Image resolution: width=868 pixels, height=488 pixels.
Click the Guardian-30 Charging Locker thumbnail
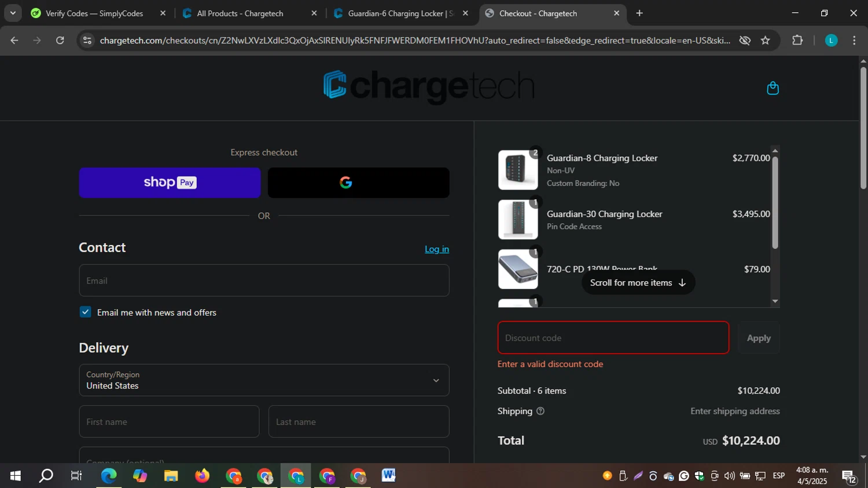coord(518,220)
